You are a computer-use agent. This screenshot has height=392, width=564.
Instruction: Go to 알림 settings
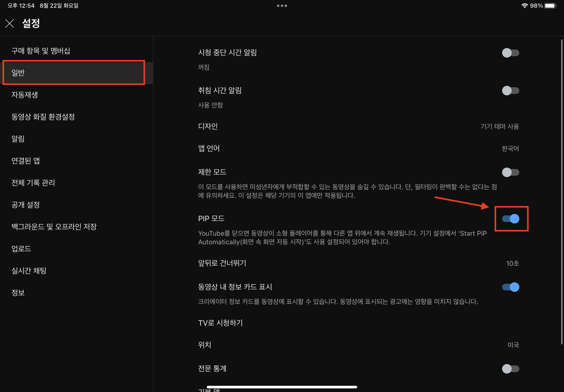18,139
